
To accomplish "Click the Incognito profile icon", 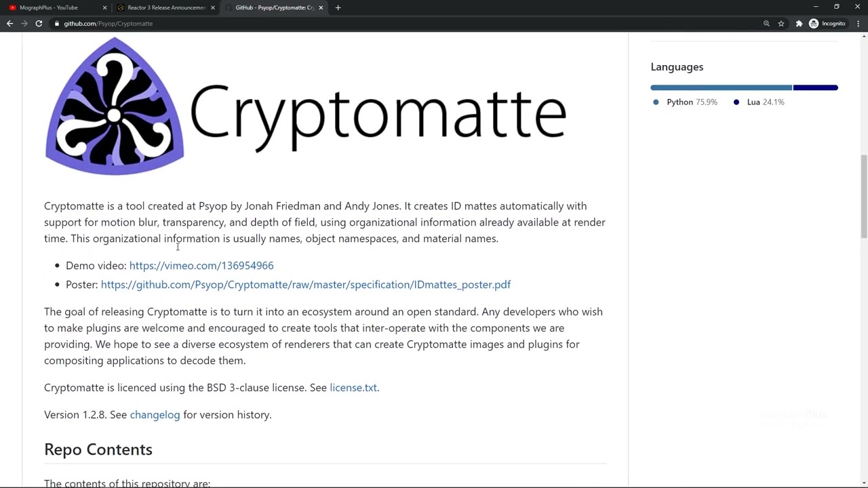I will tap(827, 24).
